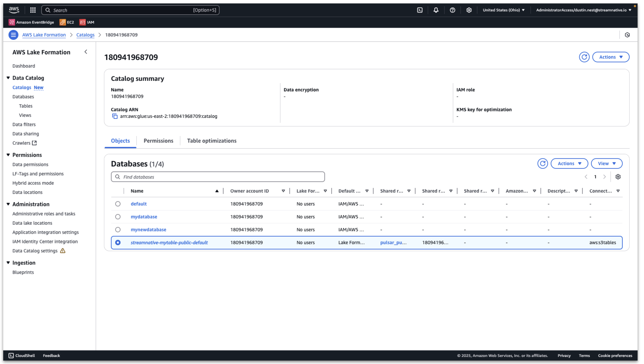Image resolution: width=644 pixels, height=364 pixels.
Task: Open the help icon
Action: tap(452, 10)
